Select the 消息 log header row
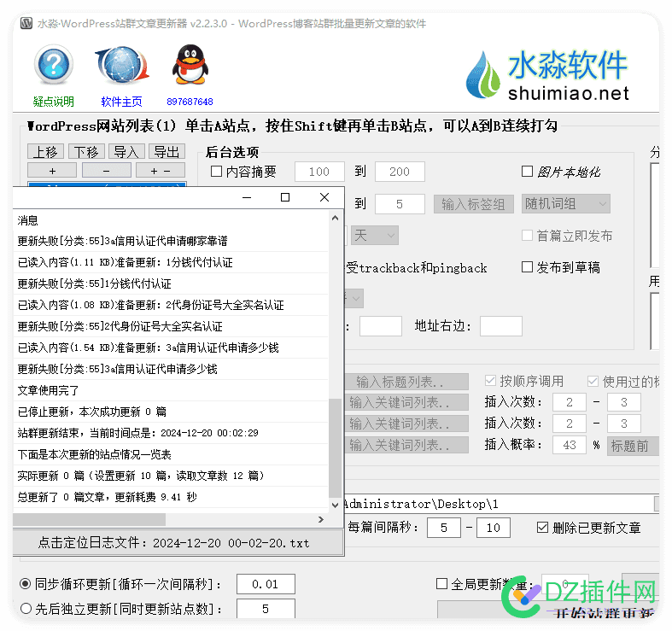The width and height of the screenshot is (672, 631). tap(172, 220)
